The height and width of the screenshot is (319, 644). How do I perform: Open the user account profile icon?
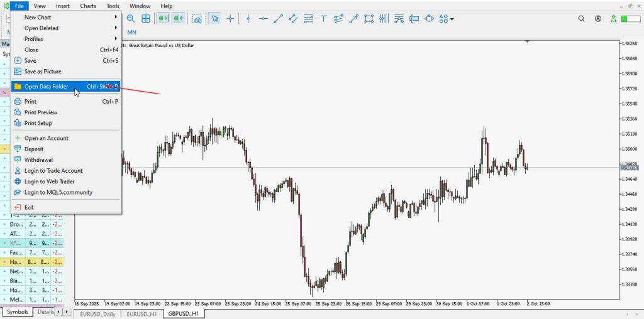pos(598,19)
